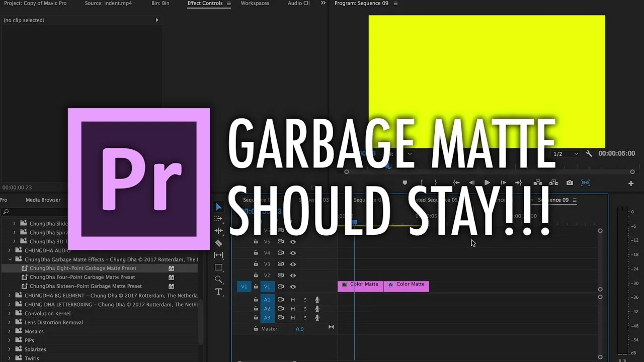Screen dimensions: 644x362
Task: Select the Track Select Forward tool
Action: pos(218,219)
